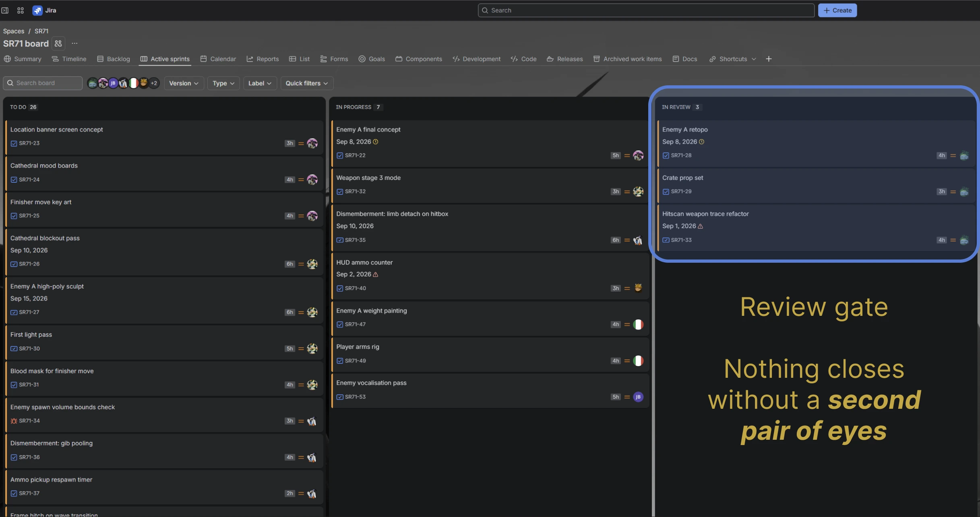Toggle the sidebar panel icon
Screen dimensions: 980x517
5,10
